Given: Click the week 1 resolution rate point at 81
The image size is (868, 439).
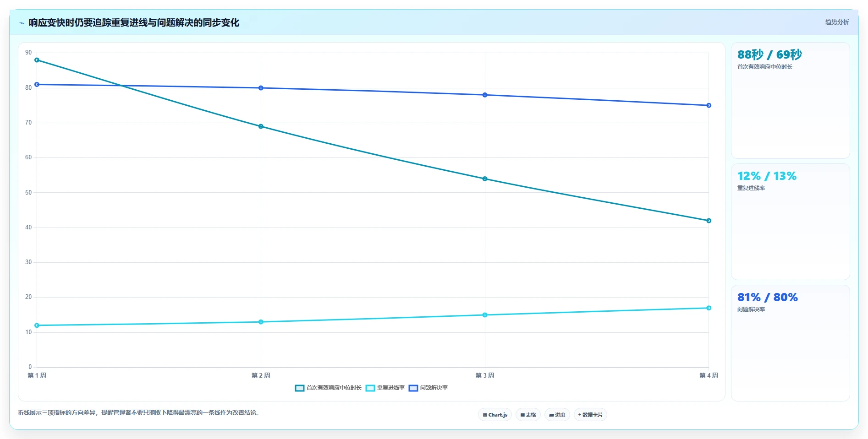Looking at the screenshot, I should tap(37, 85).
